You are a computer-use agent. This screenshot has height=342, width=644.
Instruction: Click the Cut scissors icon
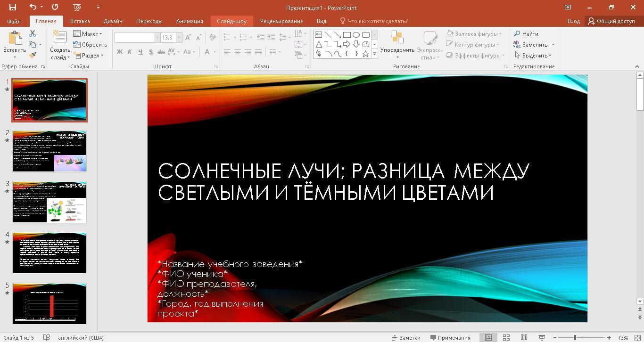pyautogui.click(x=33, y=33)
